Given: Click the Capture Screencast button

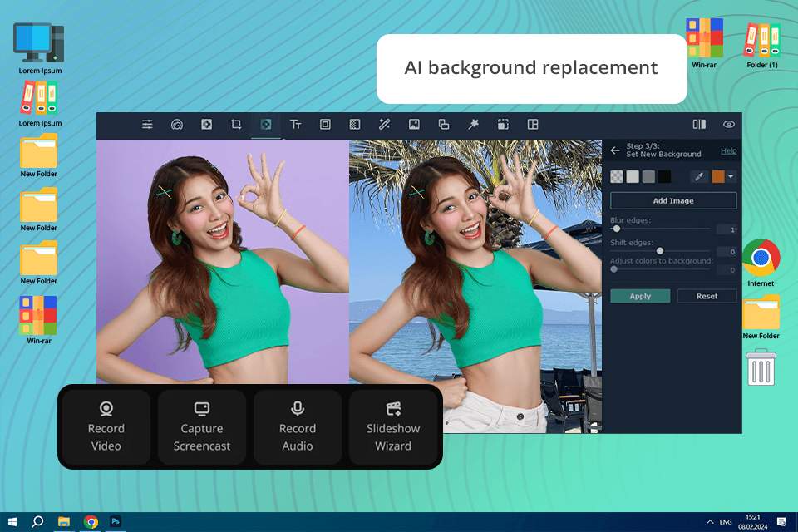Looking at the screenshot, I should click(201, 426).
